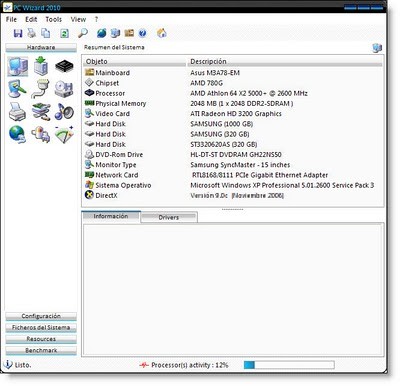Screen dimensions: 400x386
Task: Click the computer tower toolbar icon
Action: click(115, 33)
